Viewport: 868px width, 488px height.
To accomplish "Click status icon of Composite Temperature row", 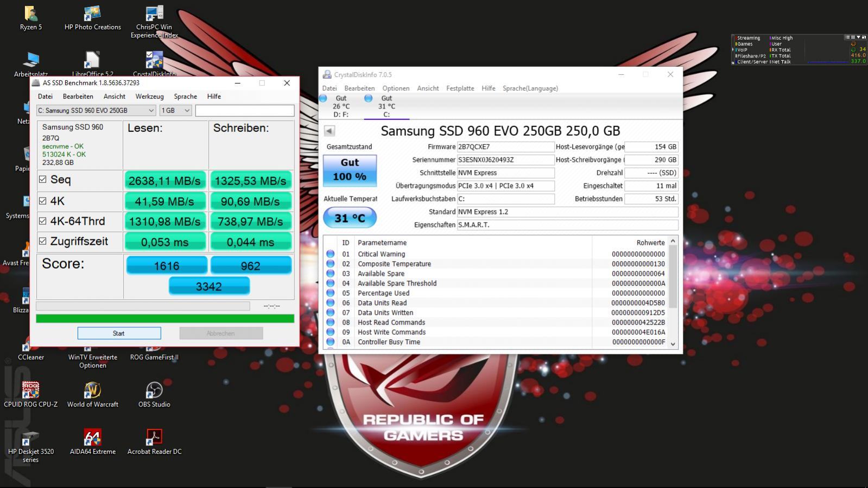I will pyautogui.click(x=330, y=264).
